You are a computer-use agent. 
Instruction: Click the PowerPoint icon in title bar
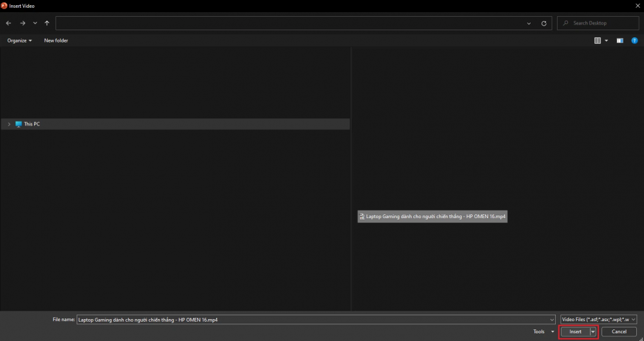tap(4, 6)
